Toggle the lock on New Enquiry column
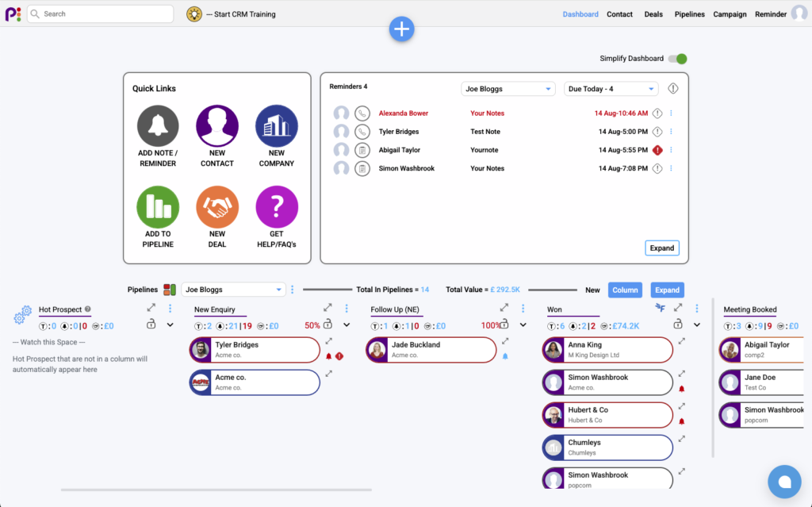The height and width of the screenshot is (507, 812). click(327, 324)
